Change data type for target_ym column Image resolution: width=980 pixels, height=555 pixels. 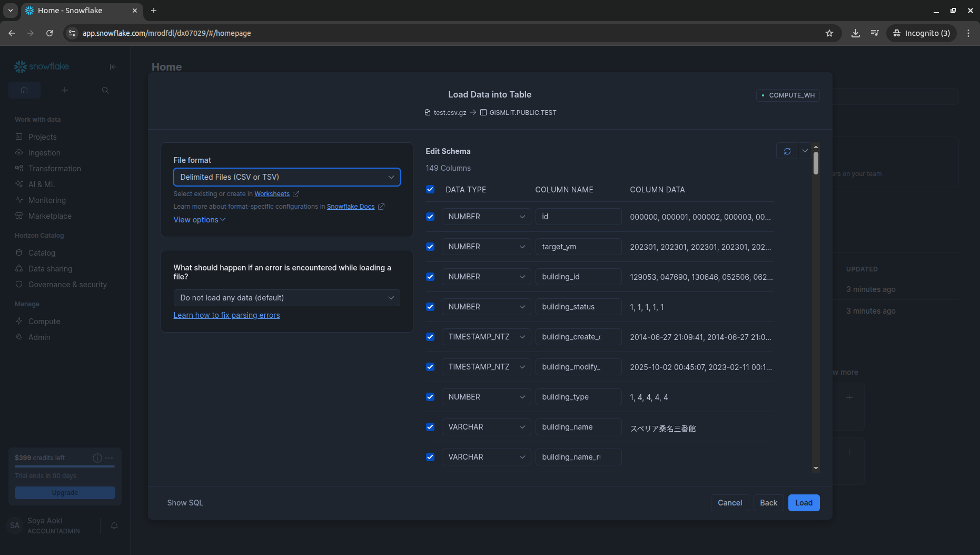[486, 247]
